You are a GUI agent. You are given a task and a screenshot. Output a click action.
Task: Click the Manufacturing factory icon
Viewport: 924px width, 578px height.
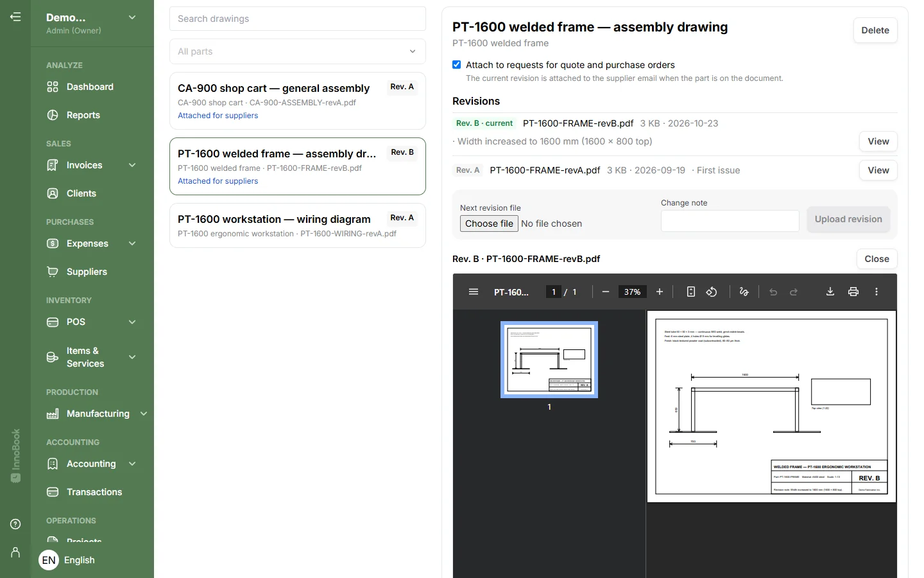coord(53,414)
